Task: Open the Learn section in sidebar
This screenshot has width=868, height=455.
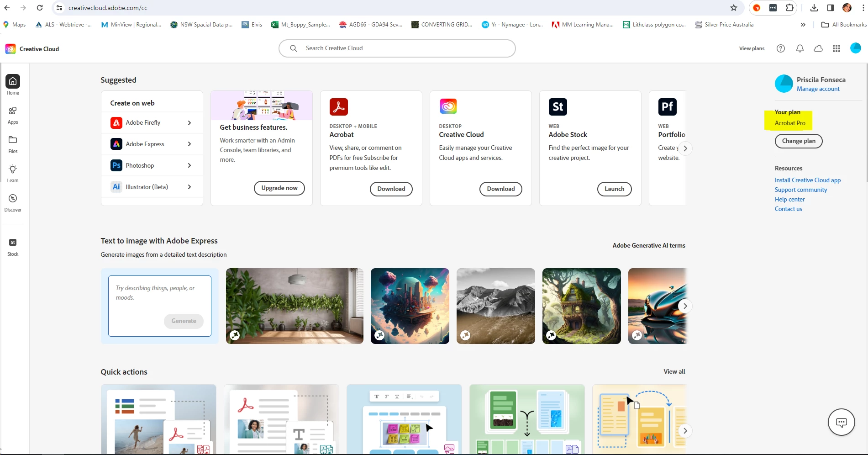Action: click(x=13, y=174)
